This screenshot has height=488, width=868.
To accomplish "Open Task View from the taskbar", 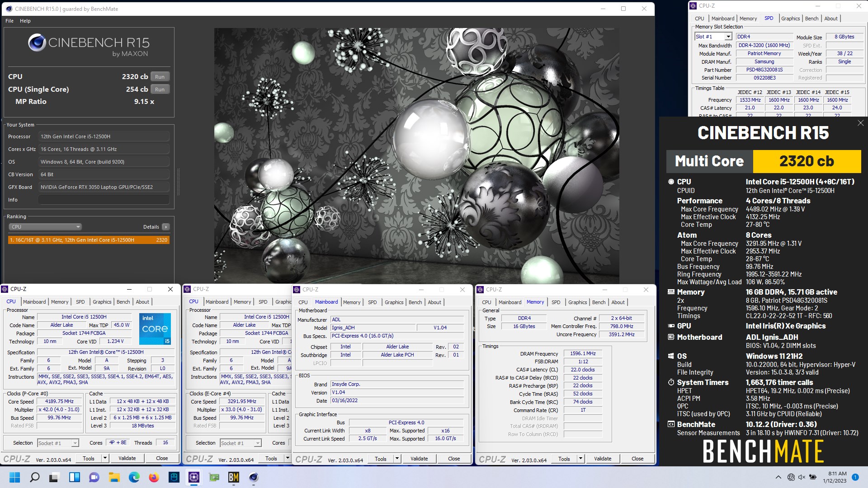I will tap(54, 477).
